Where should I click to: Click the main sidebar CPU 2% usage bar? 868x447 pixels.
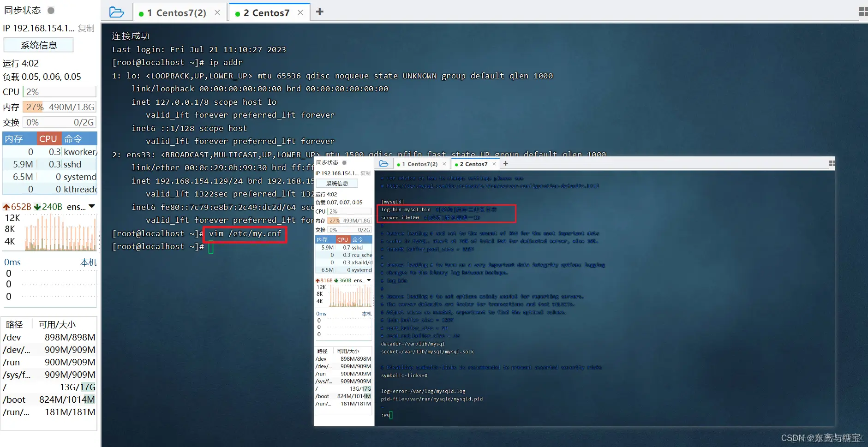(60, 92)
